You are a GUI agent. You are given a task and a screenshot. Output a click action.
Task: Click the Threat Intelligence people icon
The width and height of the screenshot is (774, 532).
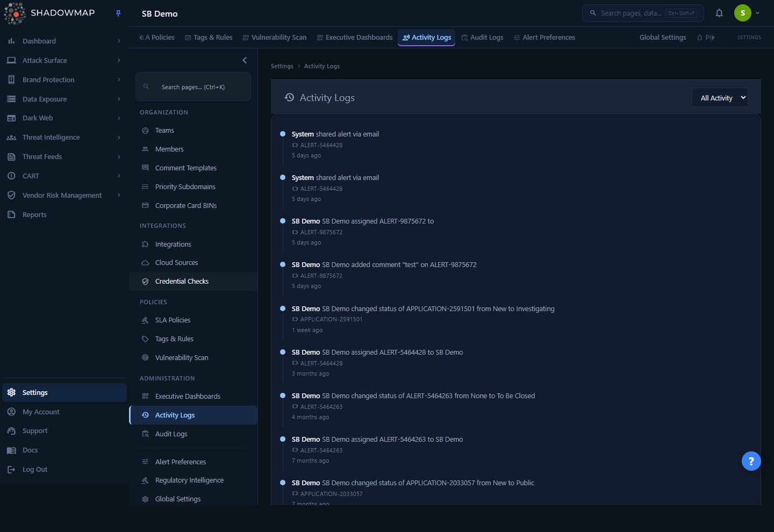(x=11, y=138)
